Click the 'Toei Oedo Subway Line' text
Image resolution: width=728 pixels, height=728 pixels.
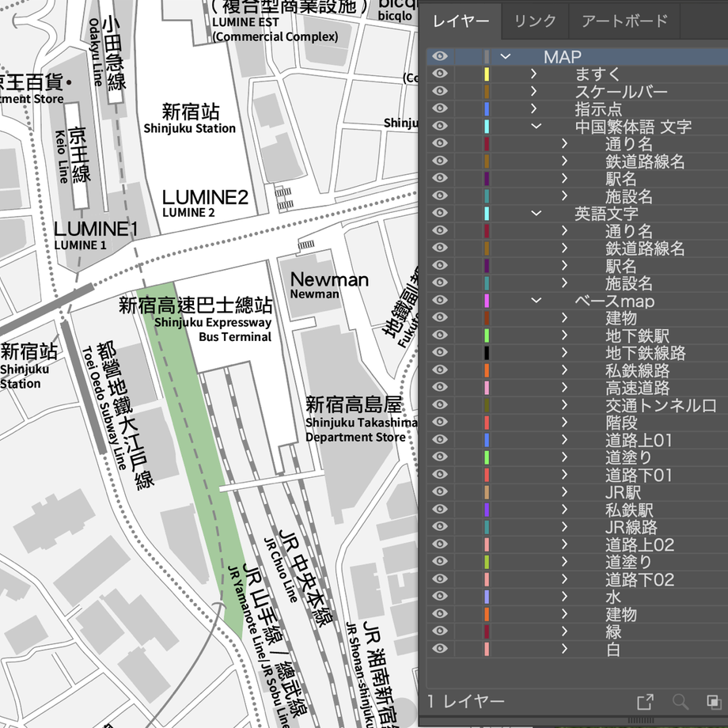click(x=104, y=408)
